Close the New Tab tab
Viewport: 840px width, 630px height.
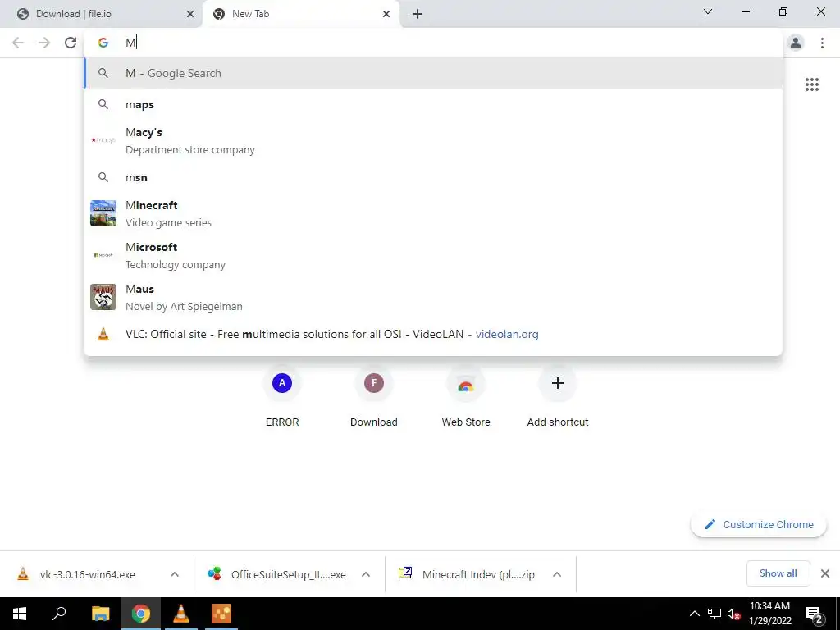(x=386, y=14)
